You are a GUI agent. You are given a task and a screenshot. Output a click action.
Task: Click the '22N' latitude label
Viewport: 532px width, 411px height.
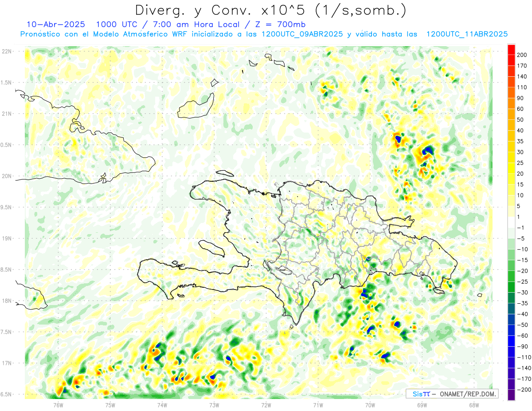6,51
